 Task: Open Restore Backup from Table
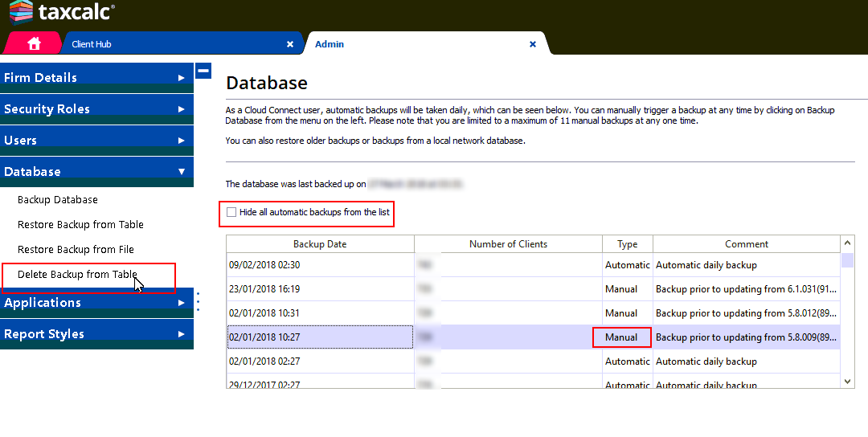click(x=80, y=225)
